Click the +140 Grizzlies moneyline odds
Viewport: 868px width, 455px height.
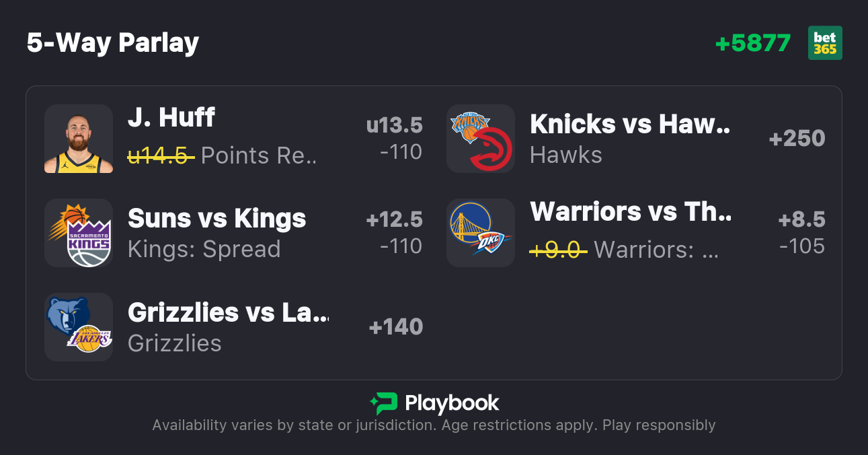pyautogui.click(x=395, y=327)
